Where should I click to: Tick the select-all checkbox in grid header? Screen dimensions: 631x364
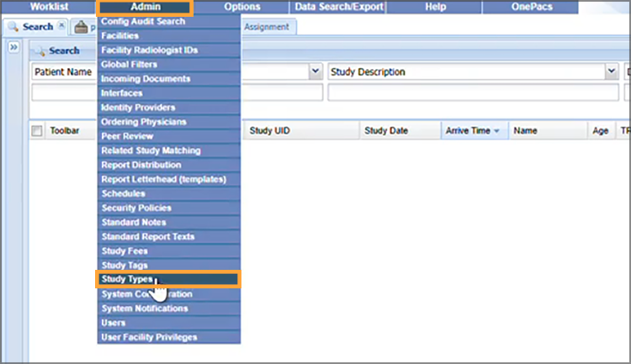pyautogui.click(x=37, y=131)
